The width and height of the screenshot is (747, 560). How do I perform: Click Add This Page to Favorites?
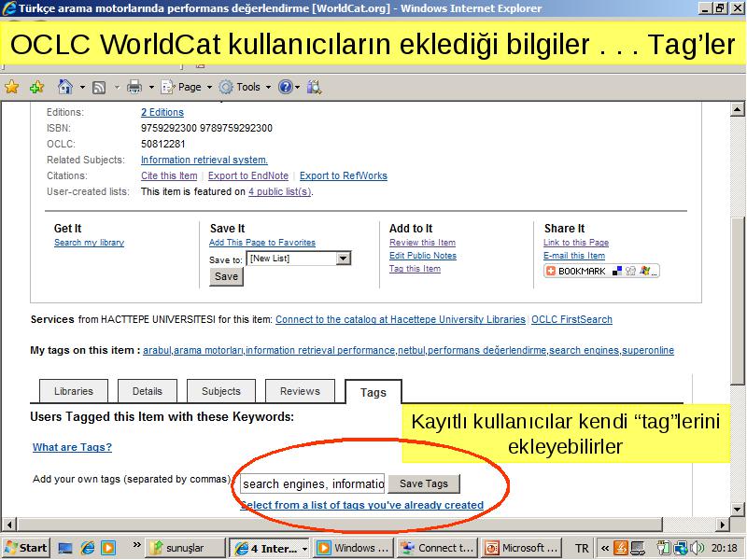[262, 243]
